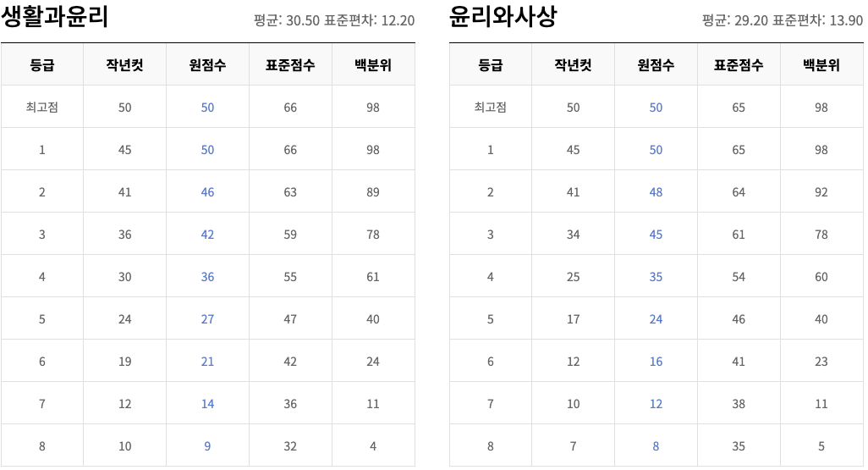Open the 생활과윤리 grade 3 원점수 link 42
Screen dimensions: 868x470
[x=207, y=235]
